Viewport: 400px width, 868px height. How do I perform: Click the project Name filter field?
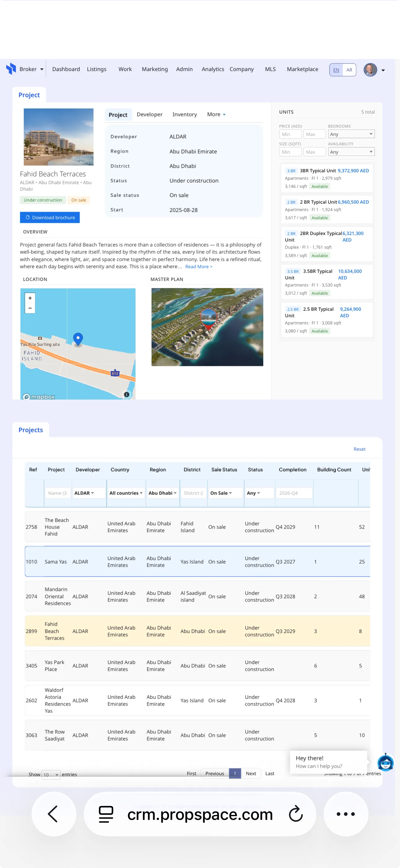pyautogui.click(x=58, y=493)
